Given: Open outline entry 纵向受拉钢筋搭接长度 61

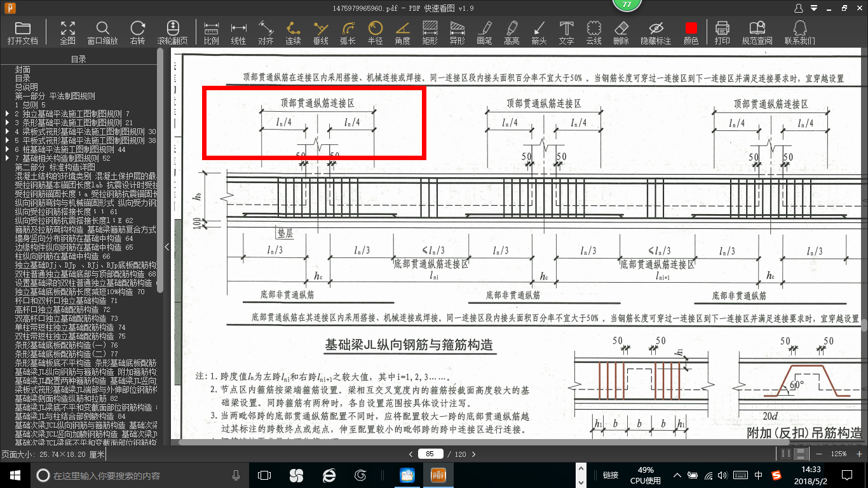Looking at the screenshot, I should click(67, 212).
